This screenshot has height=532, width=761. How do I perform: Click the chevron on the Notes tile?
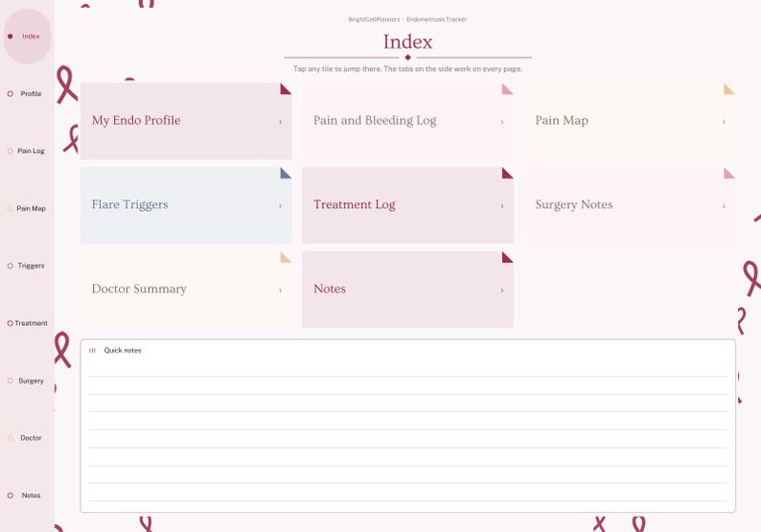pos(502,290)
